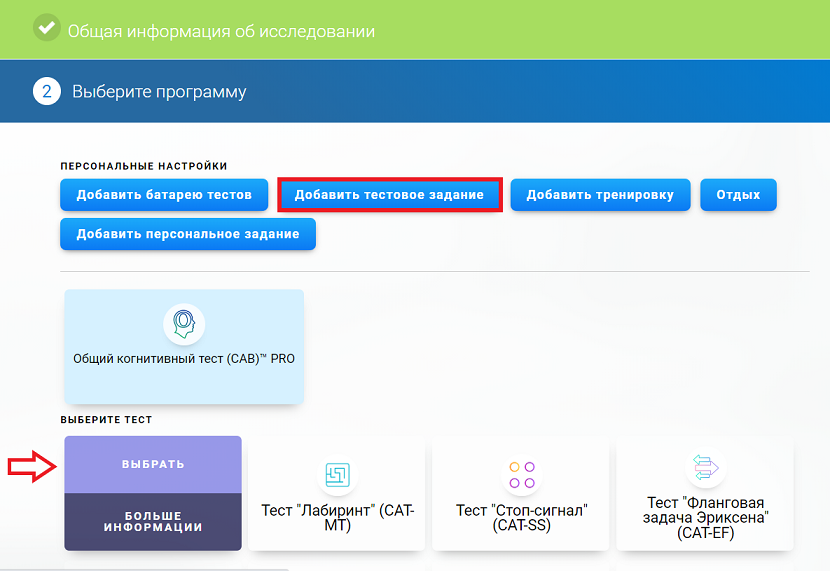This screenshot has height=571, width=830.
Task: Pick the 'Фланговая задача Эриксена (CAT-EF)' label
Action: point(705,517)
